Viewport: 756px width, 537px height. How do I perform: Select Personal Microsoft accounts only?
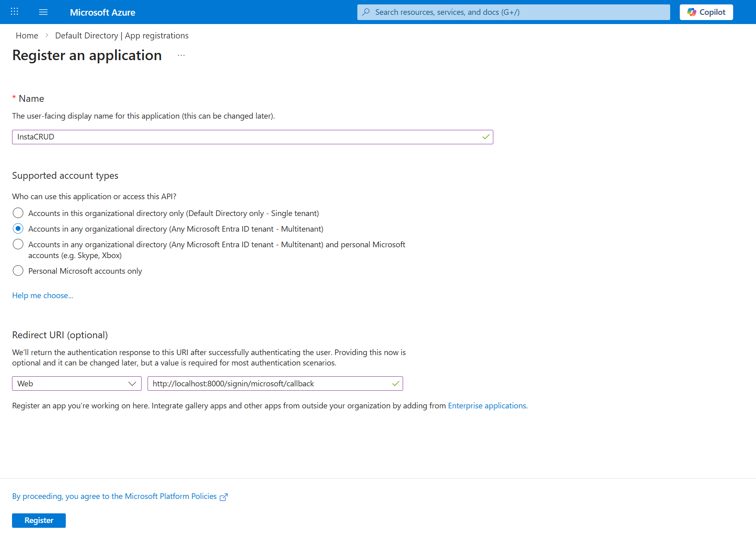(18, 271)
